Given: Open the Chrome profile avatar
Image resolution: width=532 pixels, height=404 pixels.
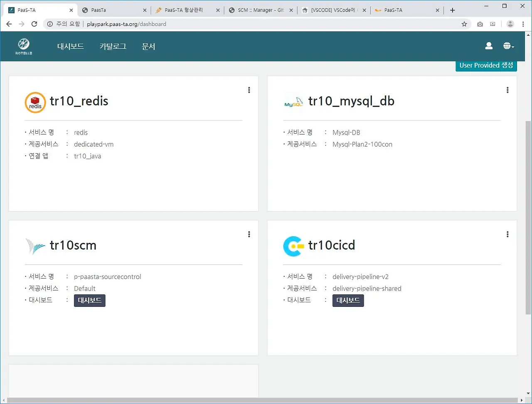Looking at the screenshot, I should pos(510,24).
